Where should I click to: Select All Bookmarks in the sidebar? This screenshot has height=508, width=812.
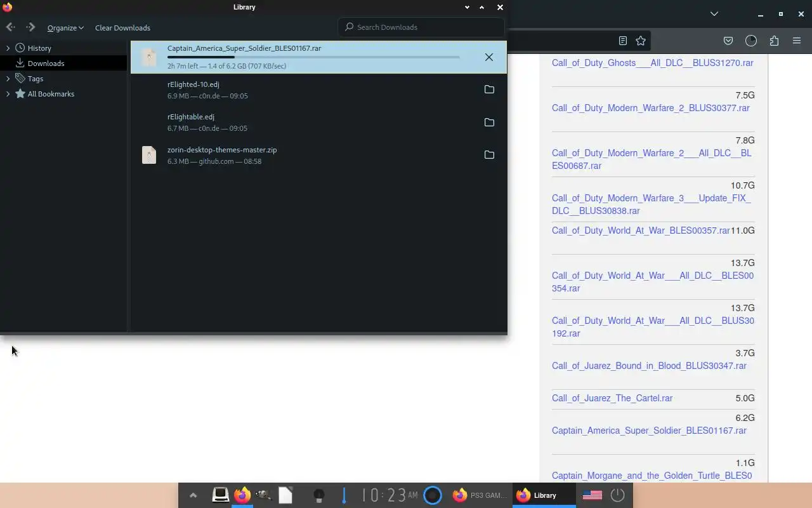63,94
